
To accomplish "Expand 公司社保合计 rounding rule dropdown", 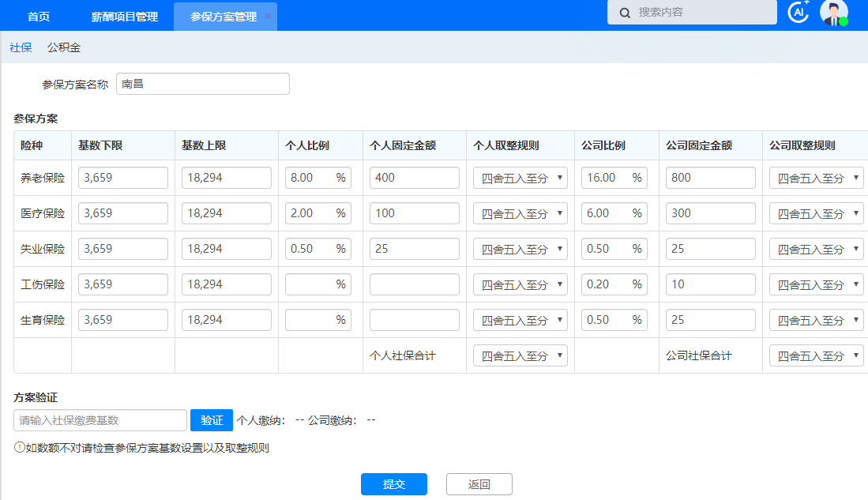I will [816, 355].
